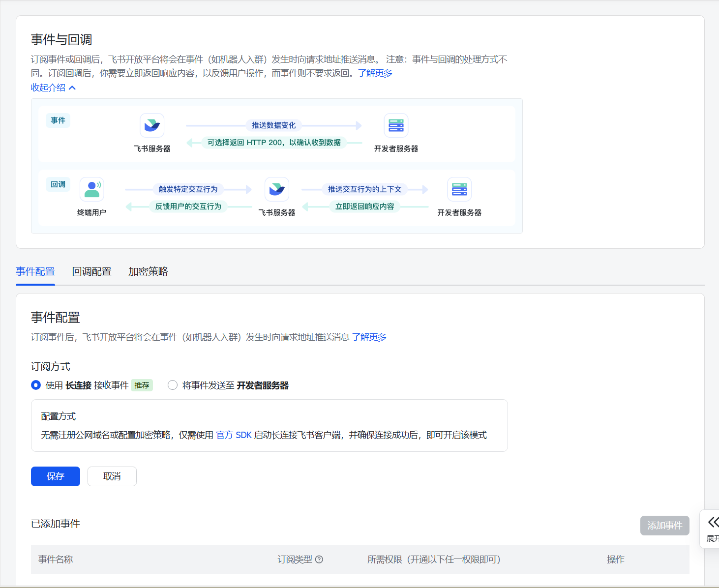Click the Feishu server icon in event row
719x588 pixels.
click(x=152, y=125)
